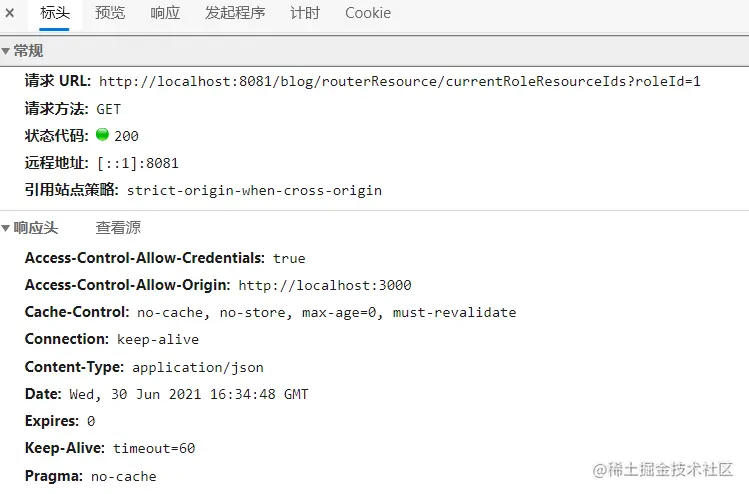The width and height of the screenshot is (749, 494).
Task: Click the Keep-Alive timeout=60 value
Action: [x=154, y=449]
